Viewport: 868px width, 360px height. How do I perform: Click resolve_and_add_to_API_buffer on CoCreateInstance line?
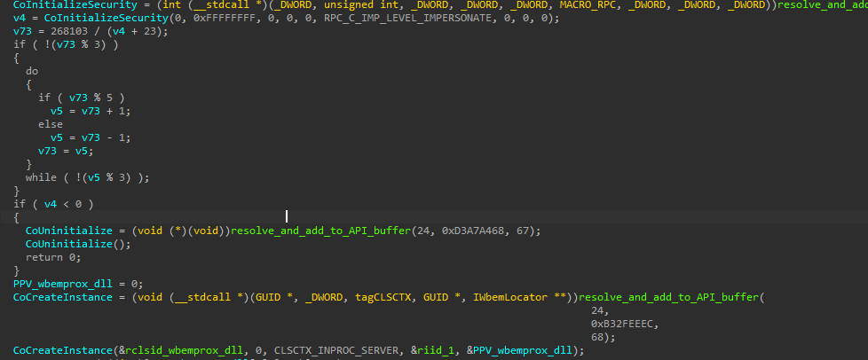point(668,298)
